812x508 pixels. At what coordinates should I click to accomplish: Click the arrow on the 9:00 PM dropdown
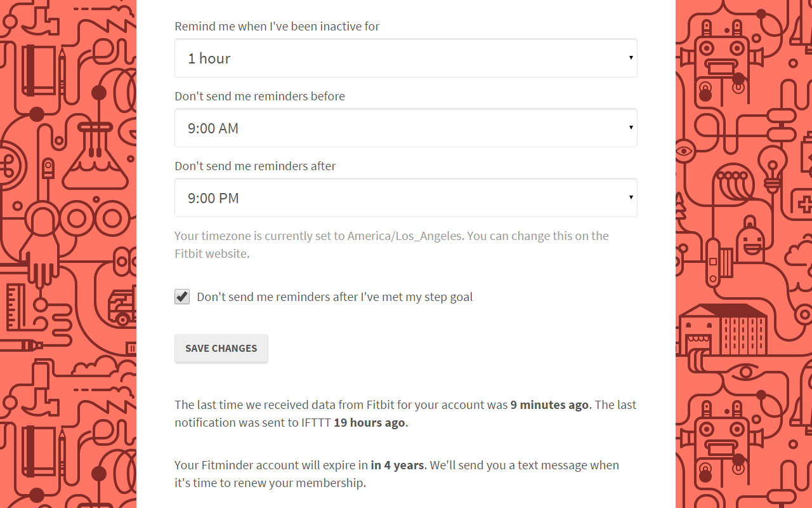tap(631, 197)
